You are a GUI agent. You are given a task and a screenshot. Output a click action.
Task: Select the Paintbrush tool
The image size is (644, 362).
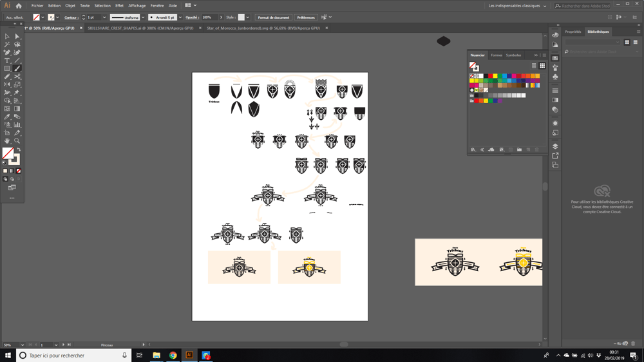(17, 69)
